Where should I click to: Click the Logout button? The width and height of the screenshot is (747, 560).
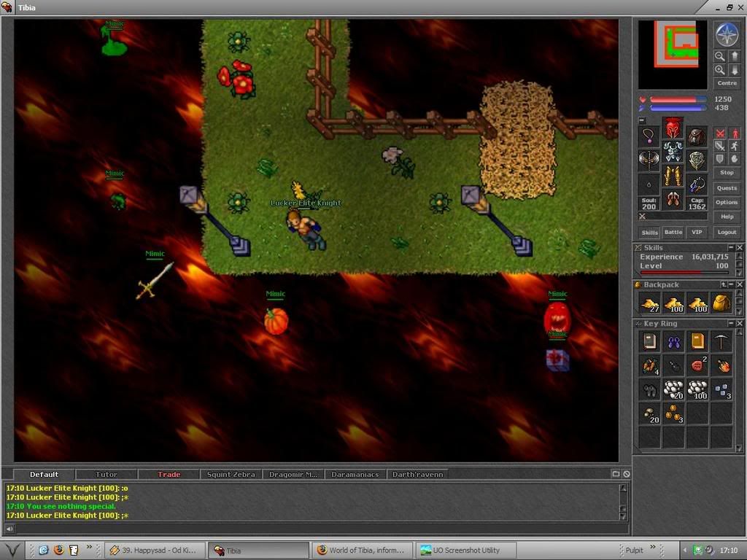point(727,233)
